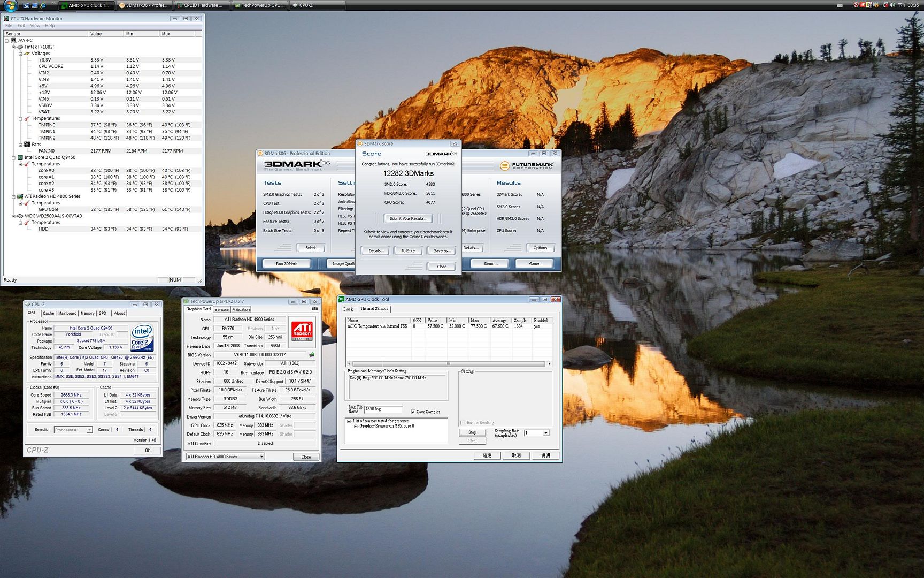Click the Demo button in 3DMark06

click(491, 263)
